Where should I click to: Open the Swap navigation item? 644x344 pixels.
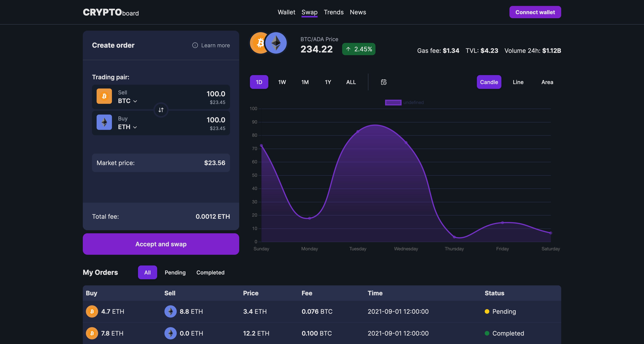(310, 12)
